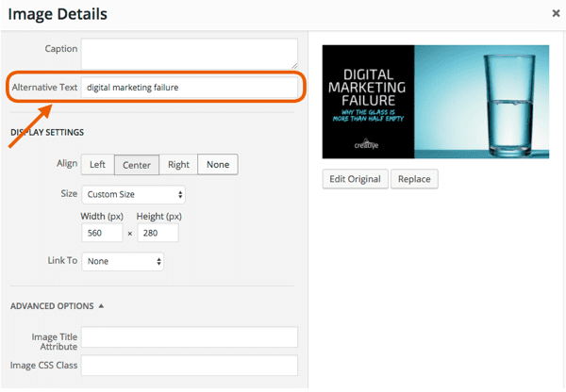Click the Replace button

click(414, 179)
